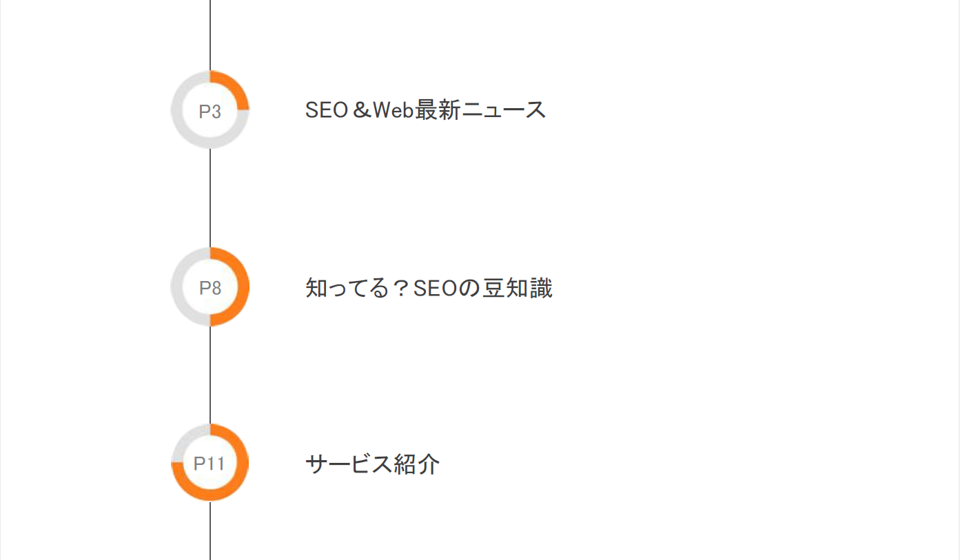This screenshot has height=560, width=960.
Task: Click the "P11" page number text
Action: [210, 464]
